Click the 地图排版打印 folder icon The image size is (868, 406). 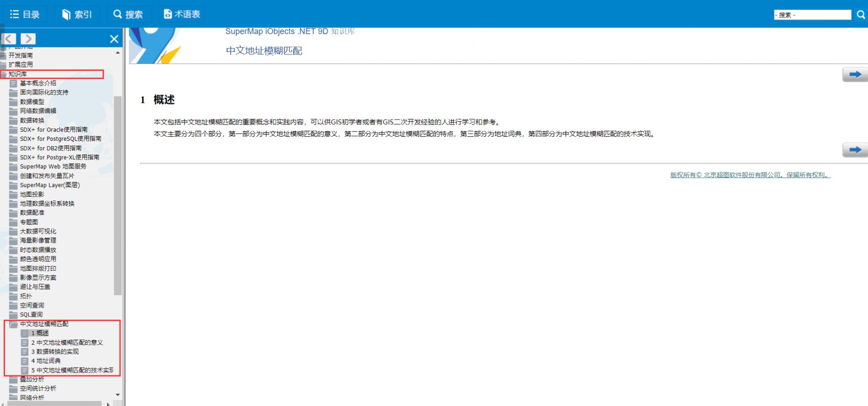click(13, 268)
